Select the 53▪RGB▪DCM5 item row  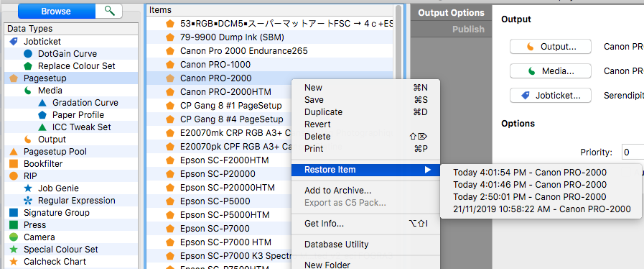pos(270,24)
